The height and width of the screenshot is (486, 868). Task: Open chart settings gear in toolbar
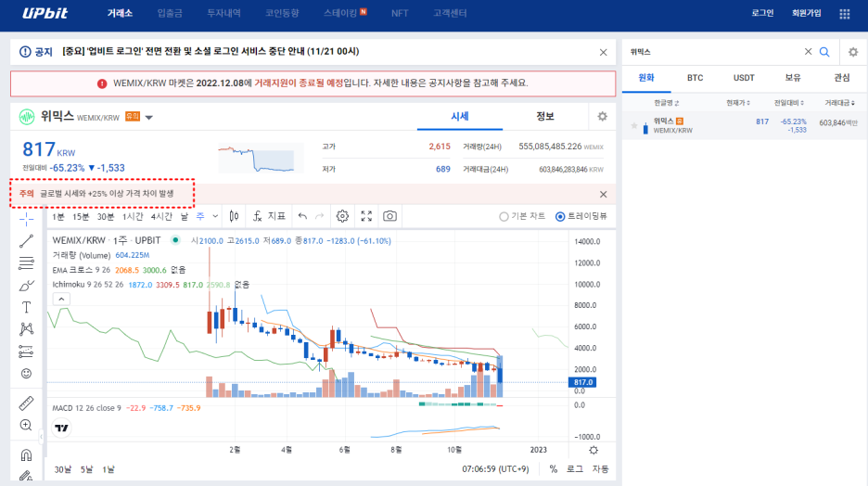342,216
